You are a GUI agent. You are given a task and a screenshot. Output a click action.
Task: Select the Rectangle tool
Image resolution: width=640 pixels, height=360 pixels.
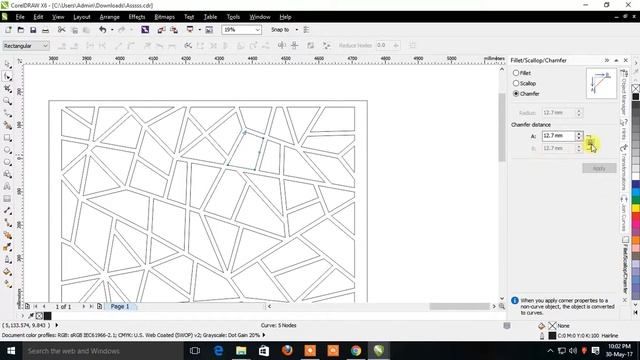7,138
